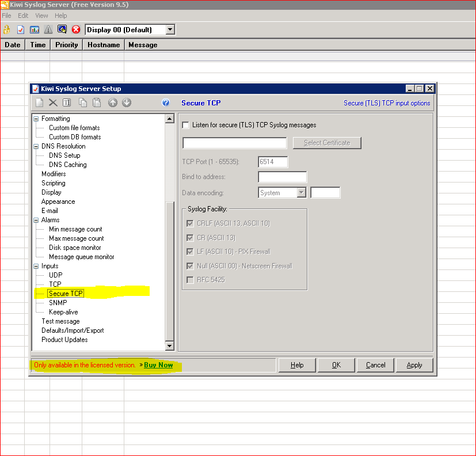Click the Kiwi Syslog Server Setup title icon
This screenshot has width=476, height=456.
click(x=36, y=89)
